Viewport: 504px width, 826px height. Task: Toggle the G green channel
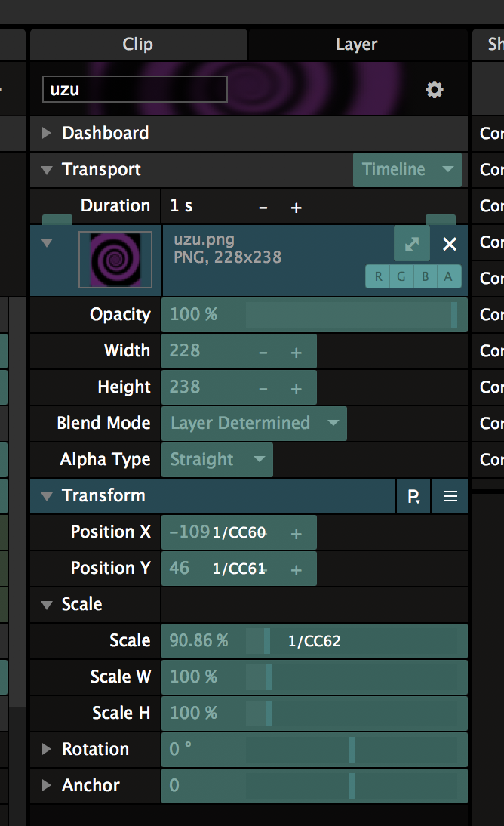coord(401,276)
